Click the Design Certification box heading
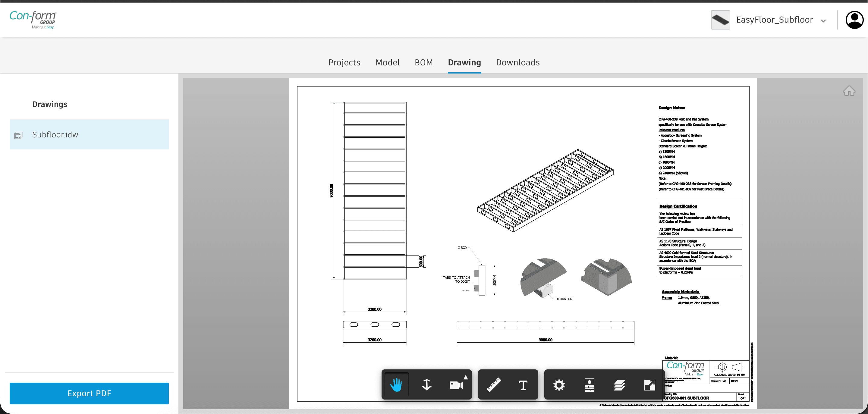868x414 pixels. point(678,206)
